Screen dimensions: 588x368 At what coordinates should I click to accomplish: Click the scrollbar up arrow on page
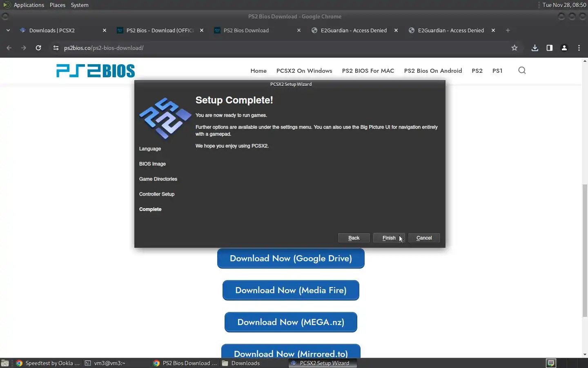click(x=585, y=61)
